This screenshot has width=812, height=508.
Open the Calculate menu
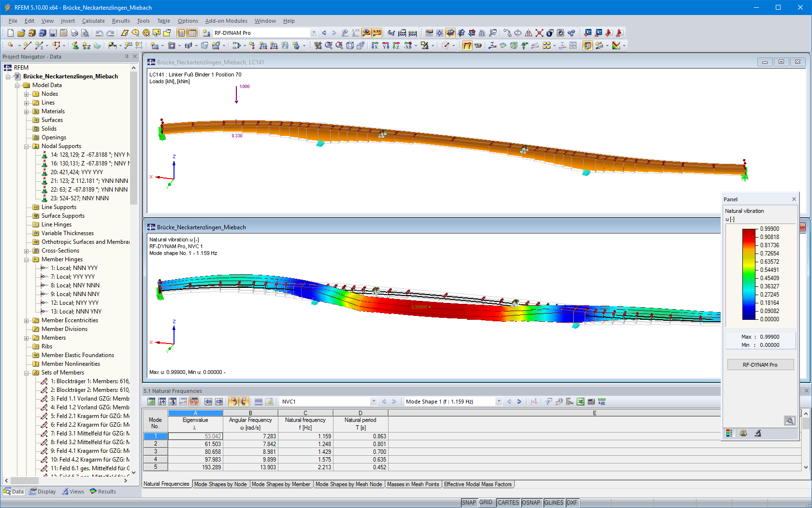tap(93, 21)
